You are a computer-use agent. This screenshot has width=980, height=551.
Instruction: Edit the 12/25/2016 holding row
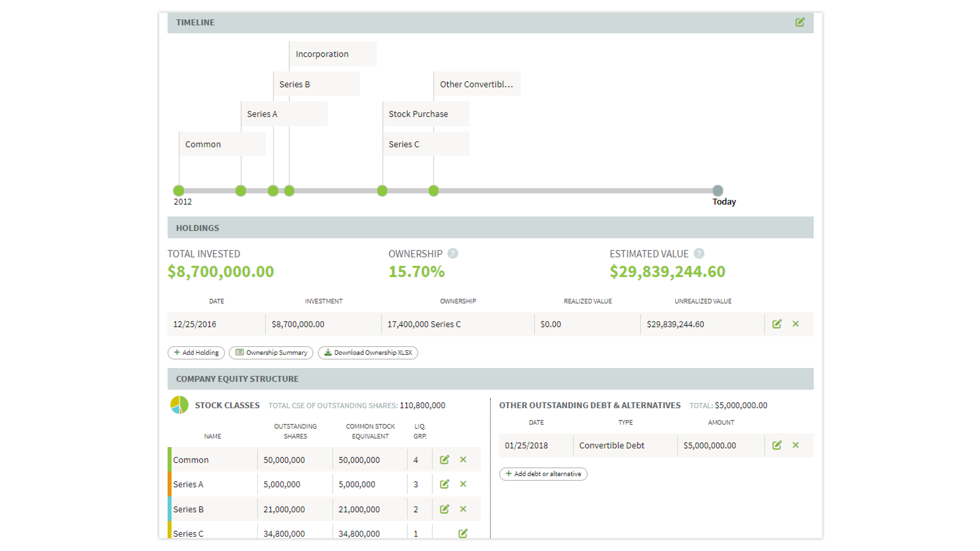click(x=776, y=324)
